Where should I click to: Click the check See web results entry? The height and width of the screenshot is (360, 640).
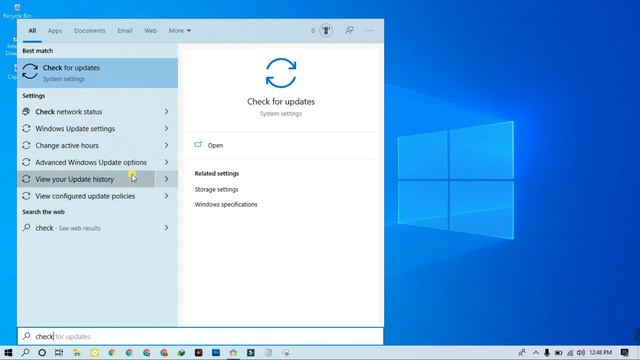[x=86, y=228]
